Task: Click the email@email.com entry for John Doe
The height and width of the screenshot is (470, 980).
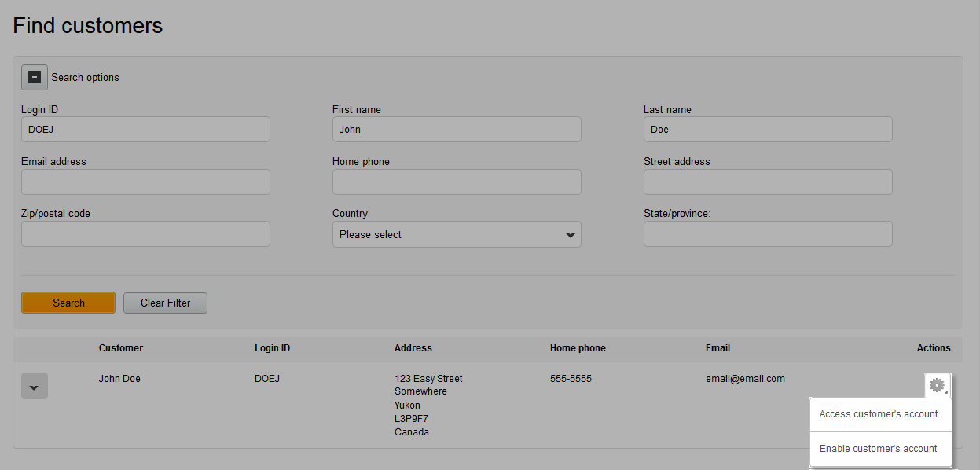Action: (745, 378)
